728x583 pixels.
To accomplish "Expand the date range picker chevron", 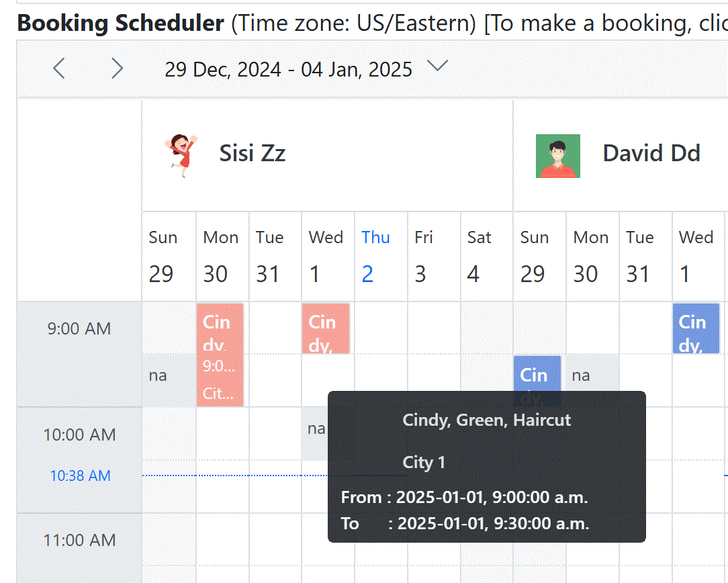I will pyautogui.click(x=438, y=66).
